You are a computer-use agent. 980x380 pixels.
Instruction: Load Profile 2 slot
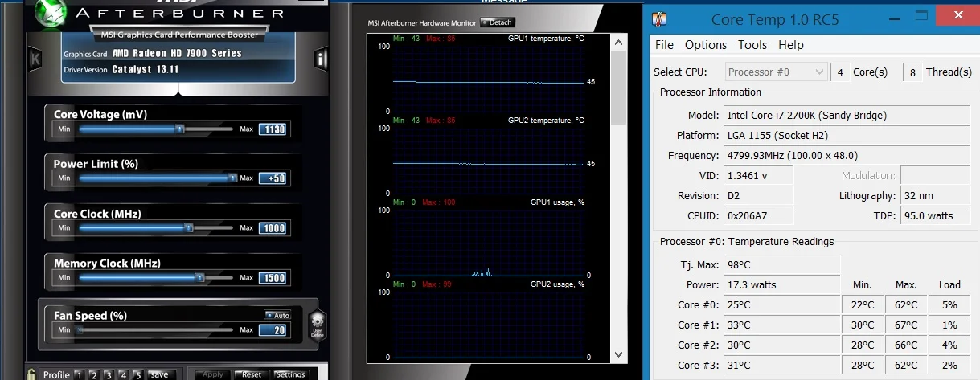coord(93,374)
